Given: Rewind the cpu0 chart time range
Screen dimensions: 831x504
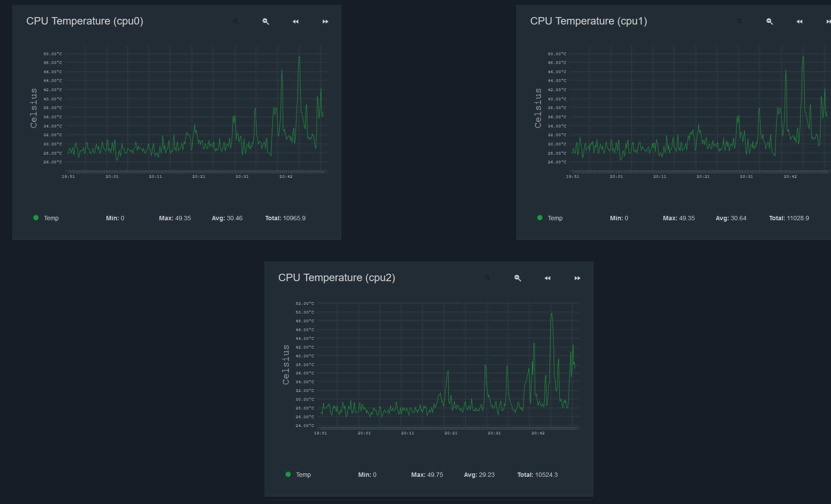Looking at the screenshot, I should tap(296, 21).
